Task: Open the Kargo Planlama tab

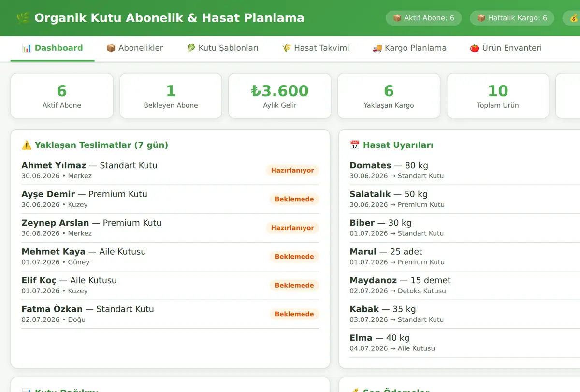Action: tap(409, 48)
